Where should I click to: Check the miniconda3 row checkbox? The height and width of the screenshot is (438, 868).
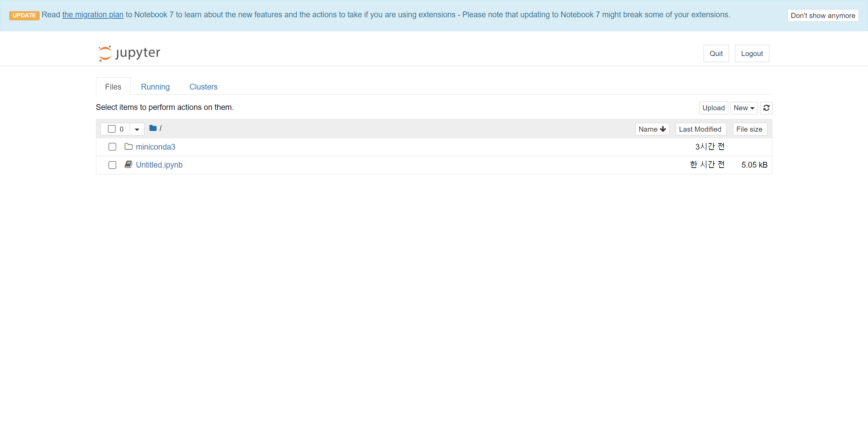(x=112, y=147)
